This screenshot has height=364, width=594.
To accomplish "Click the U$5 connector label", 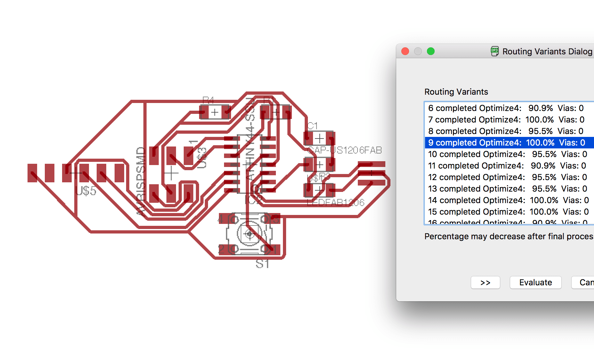I will 85,191.
